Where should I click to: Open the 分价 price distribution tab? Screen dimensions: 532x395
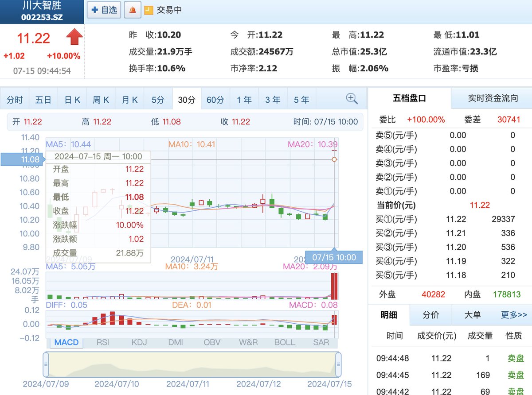point(430,315)
